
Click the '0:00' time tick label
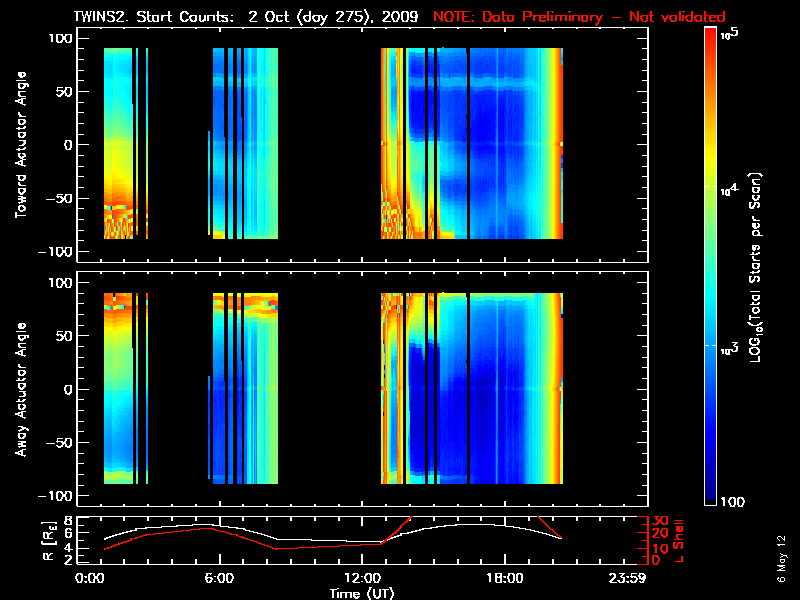tap(89, 578)
